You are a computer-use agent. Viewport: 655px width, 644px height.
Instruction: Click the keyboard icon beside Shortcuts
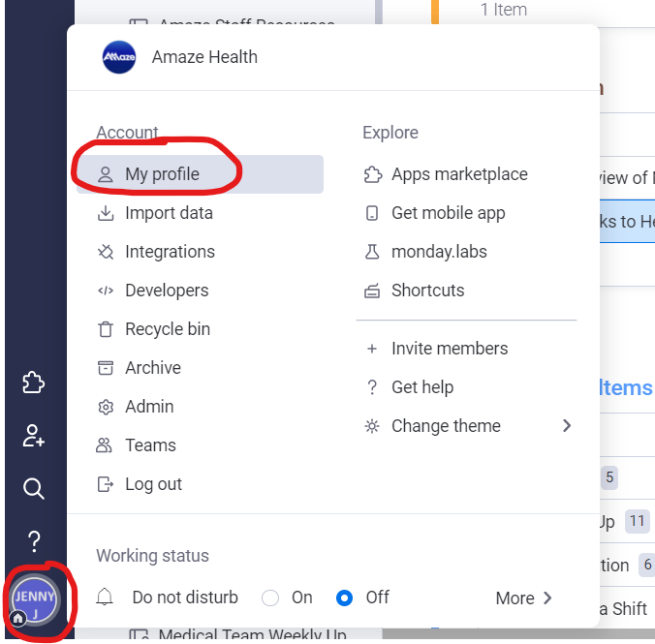(372, 291)
